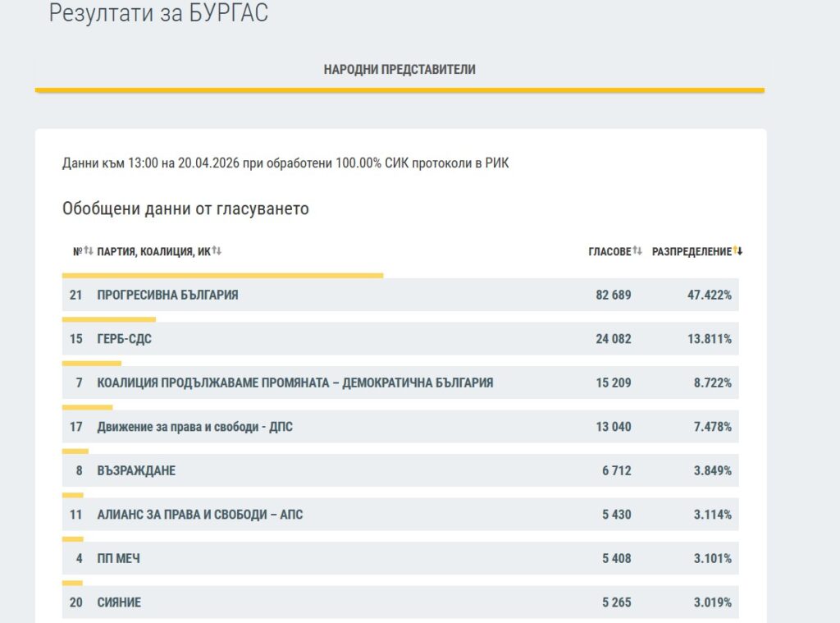Click Движение за права и свободи - ДПС
Screen dimensions: 840x623
coord(194,427)
